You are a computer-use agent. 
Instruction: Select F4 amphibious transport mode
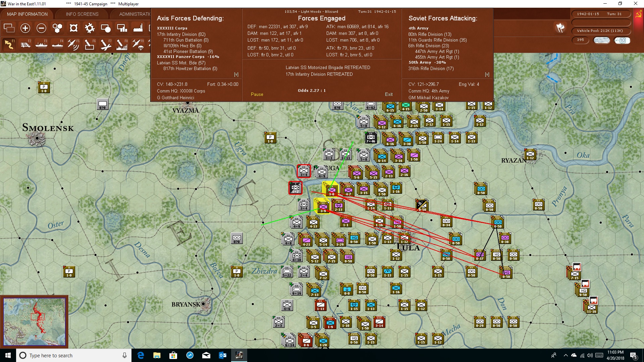(x=57, y=44)
